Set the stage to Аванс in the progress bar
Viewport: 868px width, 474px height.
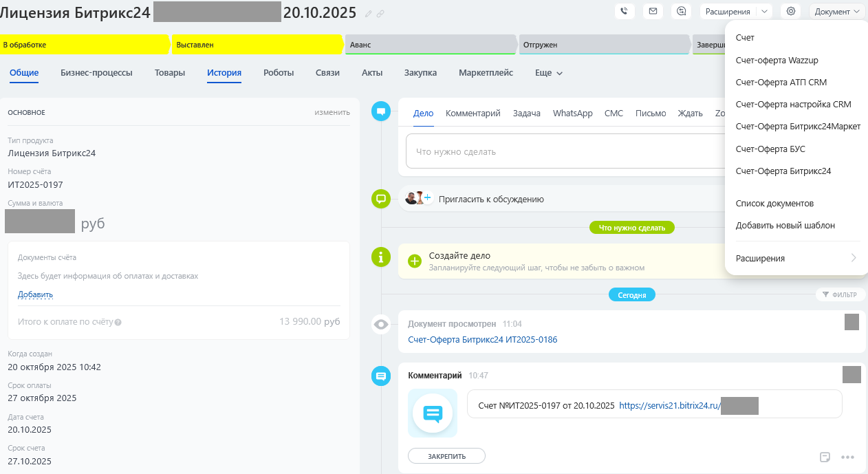point(430,45)
